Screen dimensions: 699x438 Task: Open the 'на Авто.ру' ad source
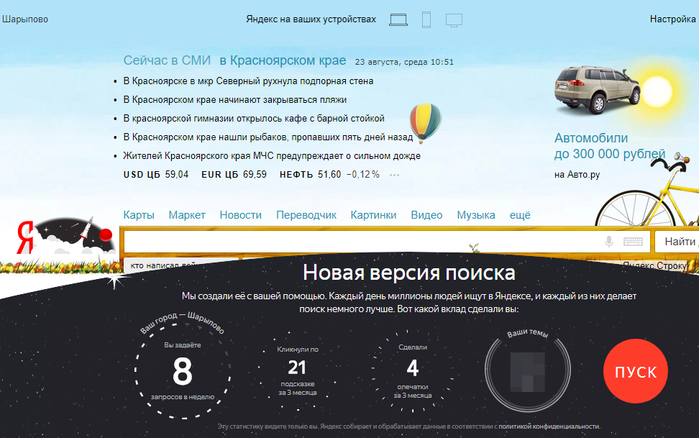(577, 175)
